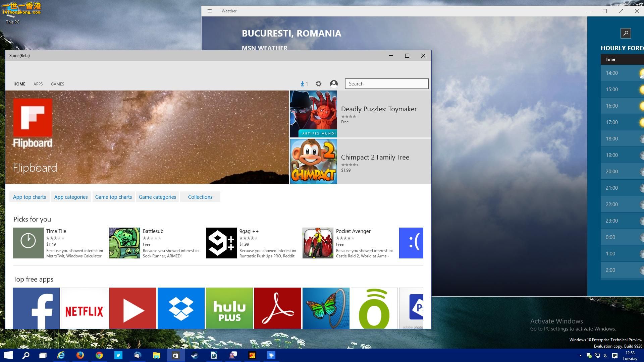Open taskbar Search
This screenshot has height=362, width=644.
click(25, 355)
